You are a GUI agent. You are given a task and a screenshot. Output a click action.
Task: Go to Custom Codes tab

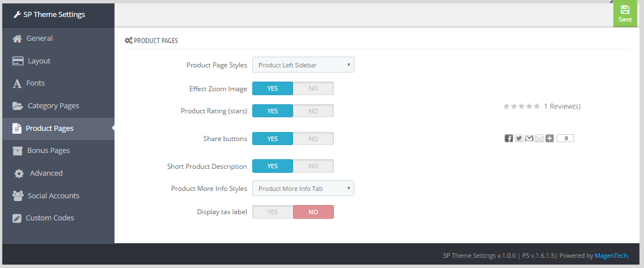[58, 218]
